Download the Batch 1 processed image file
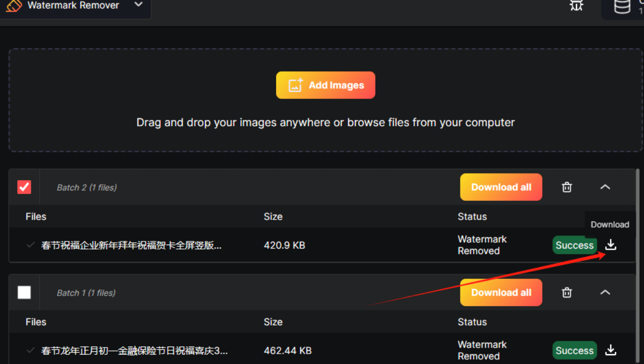This screenshot has height=364, width=644. tap(611, 350)
